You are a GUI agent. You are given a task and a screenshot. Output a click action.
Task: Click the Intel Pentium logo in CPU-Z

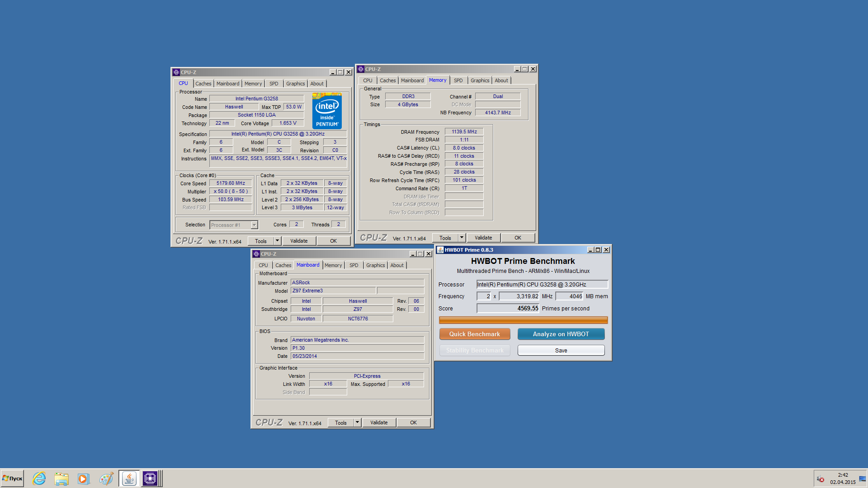tap(327, 111)
